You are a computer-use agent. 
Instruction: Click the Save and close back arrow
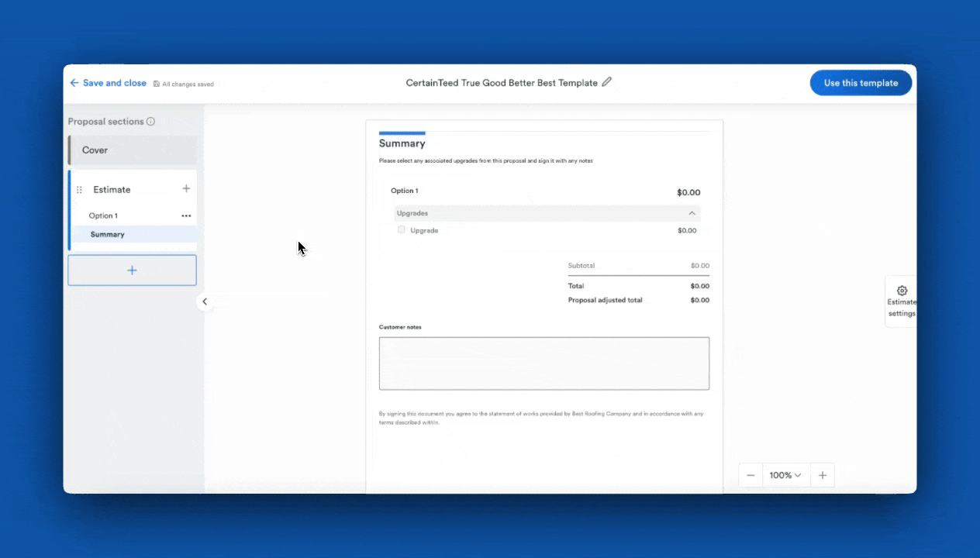coord(74,83)
